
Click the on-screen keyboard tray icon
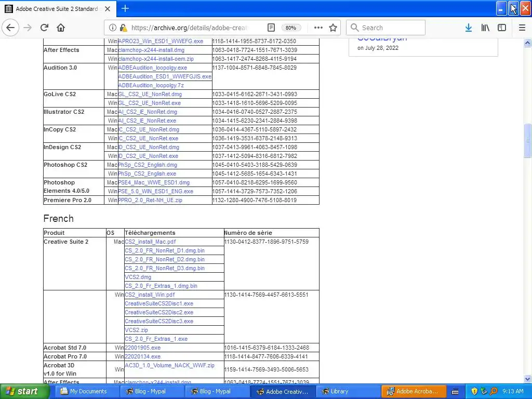[x=455, y=392]
